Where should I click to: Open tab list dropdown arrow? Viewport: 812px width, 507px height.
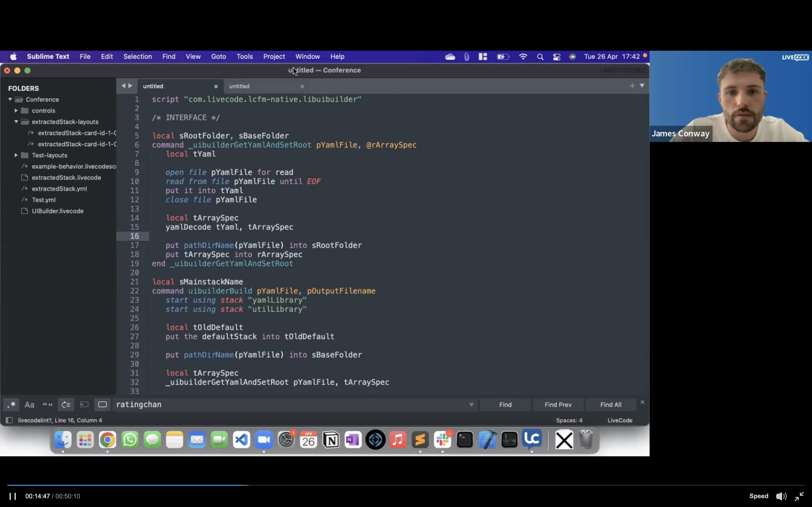[642, 86]
